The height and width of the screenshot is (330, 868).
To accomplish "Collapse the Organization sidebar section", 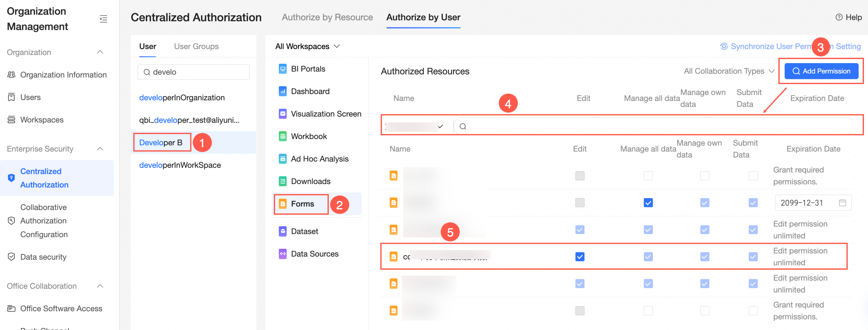I will 100,52.
